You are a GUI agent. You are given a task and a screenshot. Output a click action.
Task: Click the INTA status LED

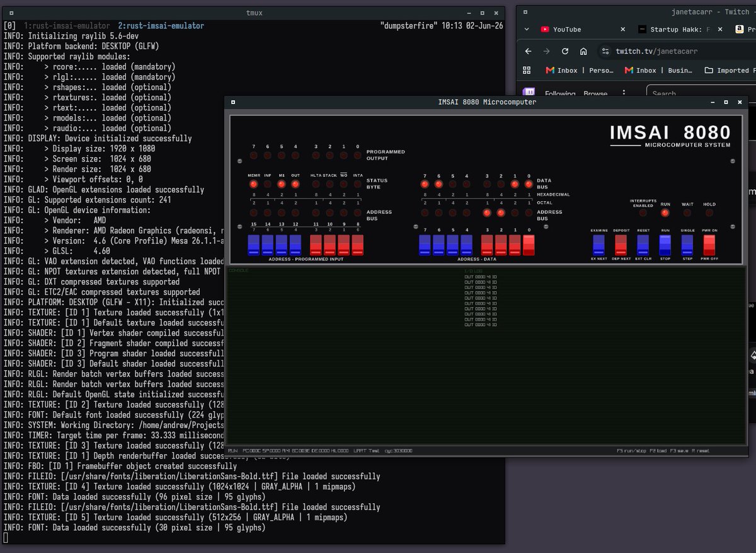tap(357, 184)
